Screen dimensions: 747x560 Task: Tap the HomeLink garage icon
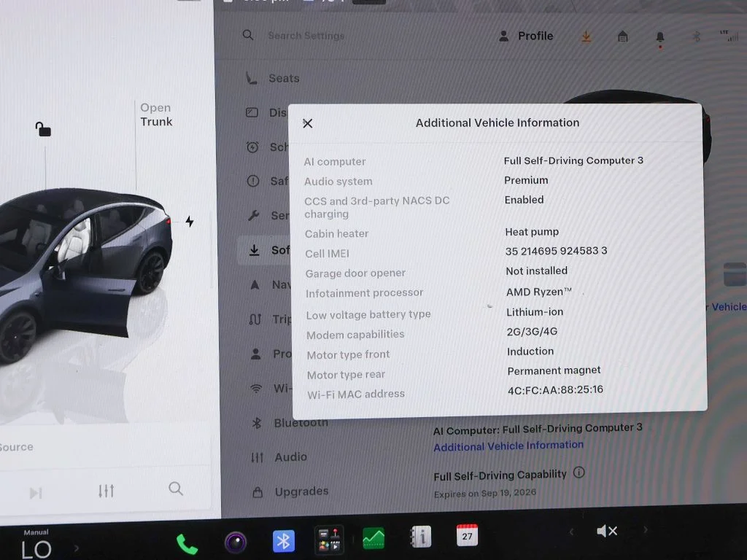(623, 36)
